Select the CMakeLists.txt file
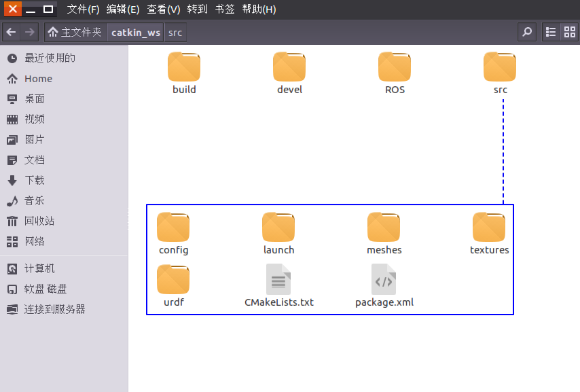Image resolution: width=580 pixels, height=392 pixels. 278,285
